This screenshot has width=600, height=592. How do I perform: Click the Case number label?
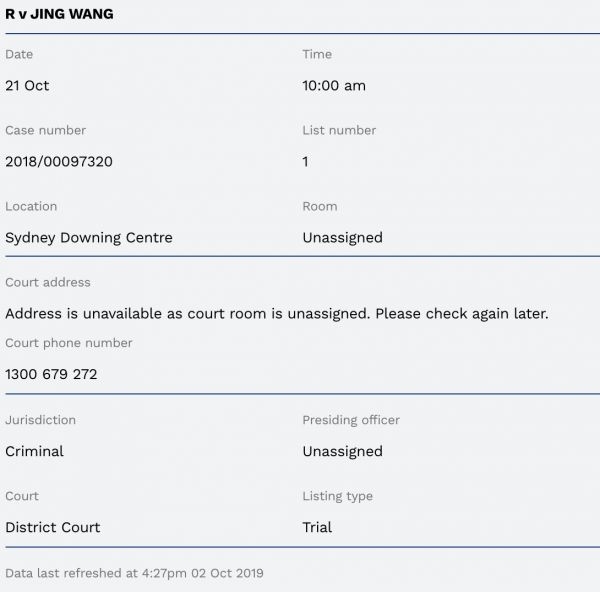pyautogui.click(x=45, y=130)
